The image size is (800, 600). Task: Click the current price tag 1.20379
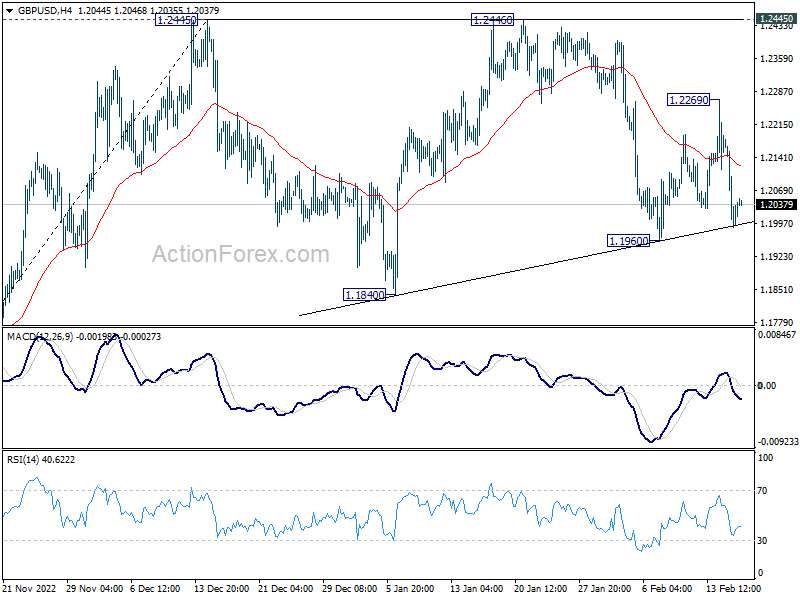click(x=776, y=205)
